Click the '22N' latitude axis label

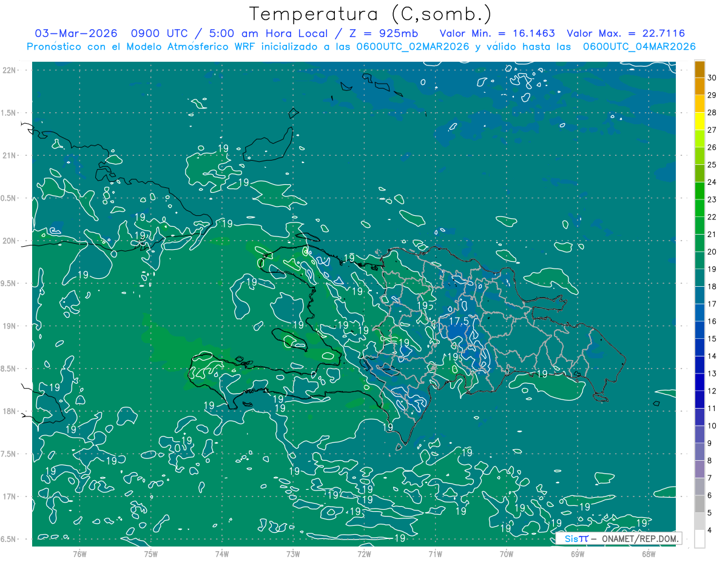point(10,70)
